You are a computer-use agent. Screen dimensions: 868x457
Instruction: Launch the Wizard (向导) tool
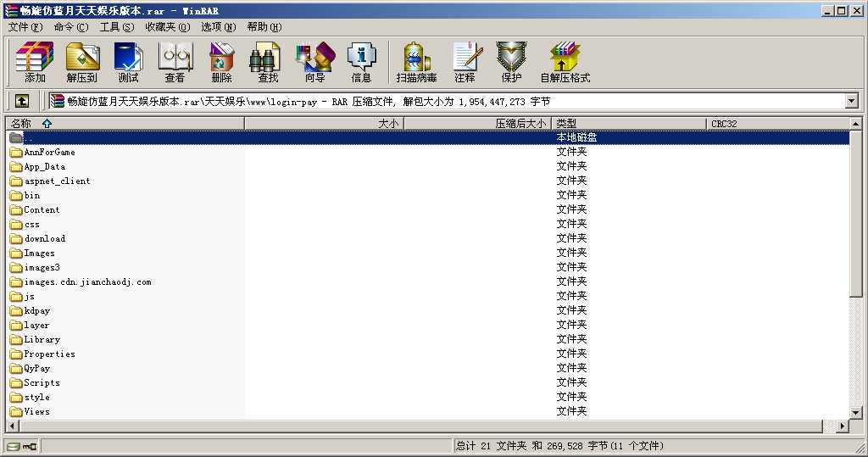315,62
